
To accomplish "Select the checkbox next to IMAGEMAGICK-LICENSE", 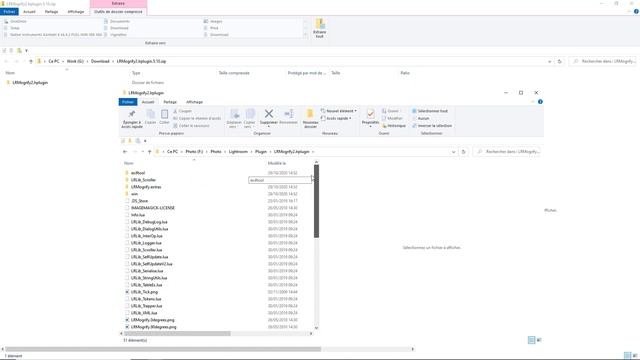I will pos(127,208).
